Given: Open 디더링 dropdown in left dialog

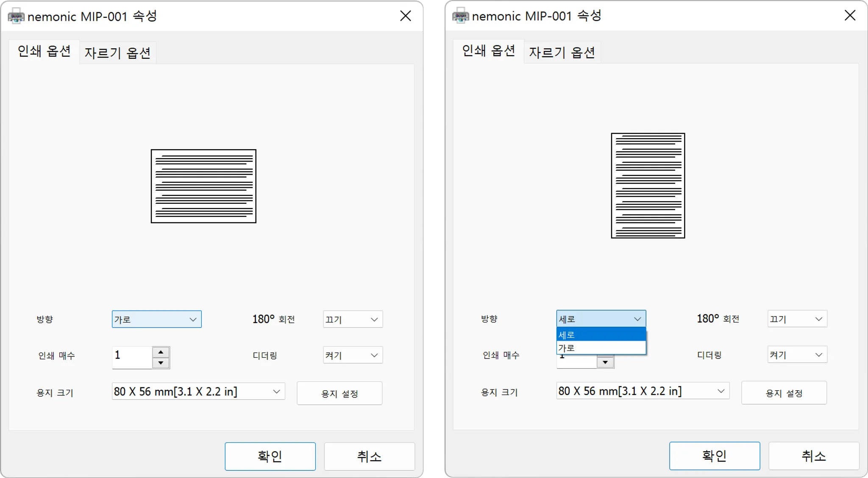Looking at the screenshot, I should click(x=353, y=355).
